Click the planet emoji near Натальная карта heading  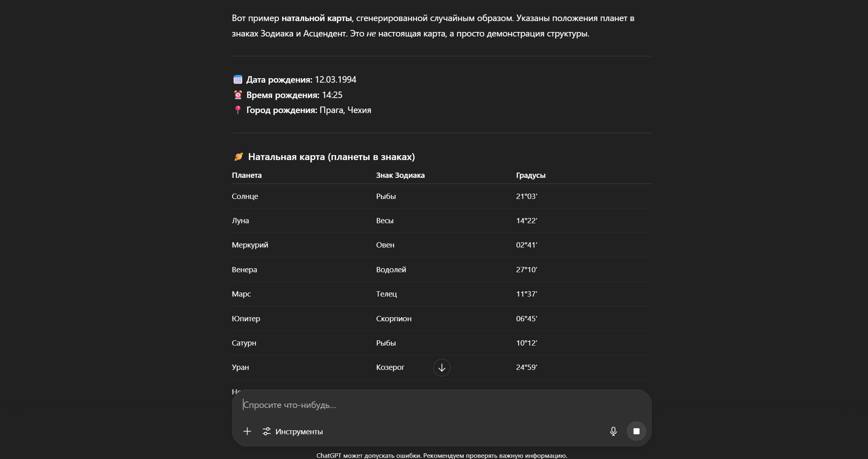[239, 157]
